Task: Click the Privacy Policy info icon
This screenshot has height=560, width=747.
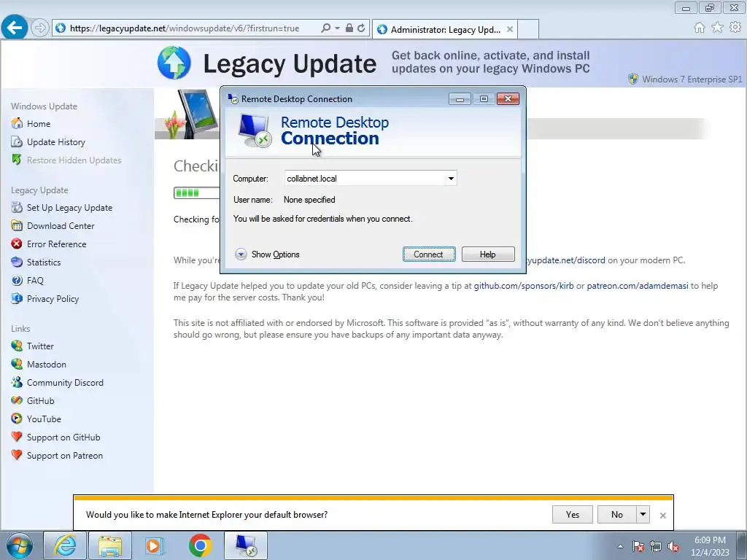Action: click(x=17, y=298)
